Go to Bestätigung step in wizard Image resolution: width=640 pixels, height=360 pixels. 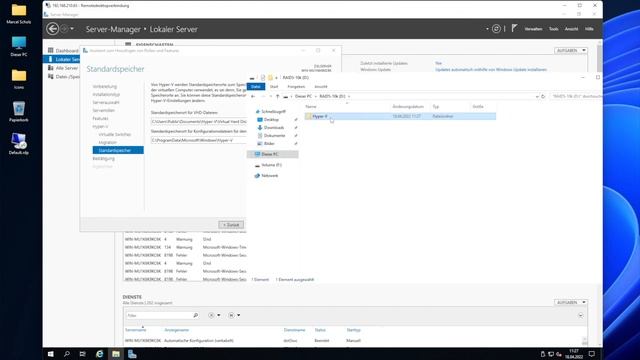point(104,158)
